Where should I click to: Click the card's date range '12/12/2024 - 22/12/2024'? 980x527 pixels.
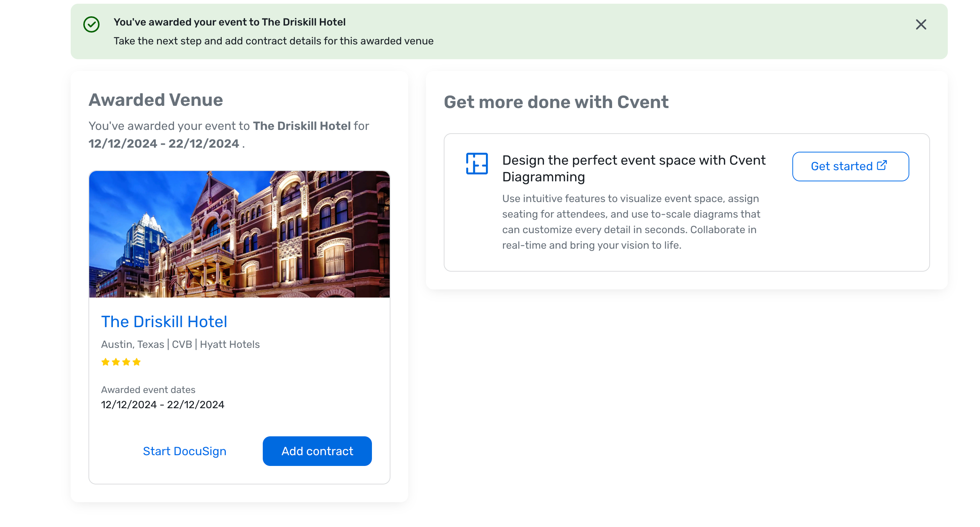coord(162,405)
